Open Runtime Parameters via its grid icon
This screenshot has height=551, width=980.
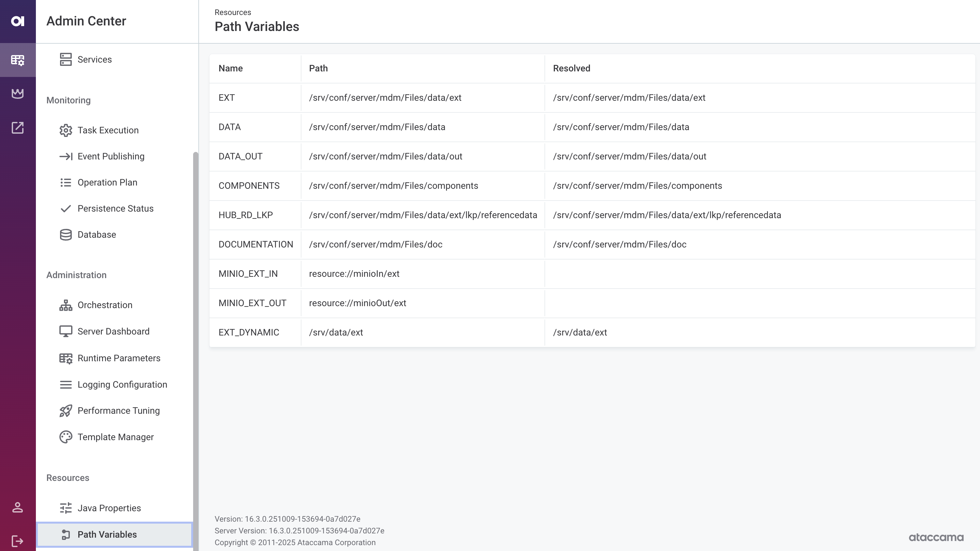[x=66, y=358]
